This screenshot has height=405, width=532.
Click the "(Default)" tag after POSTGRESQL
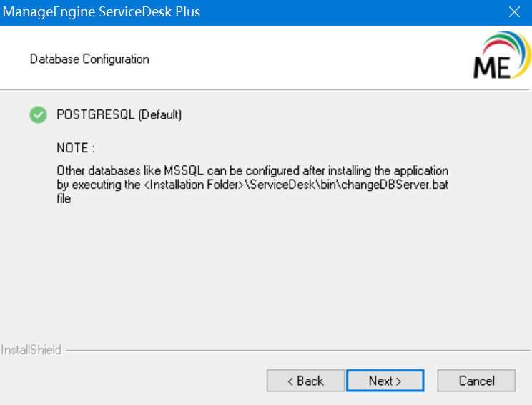tap(160, 114)
